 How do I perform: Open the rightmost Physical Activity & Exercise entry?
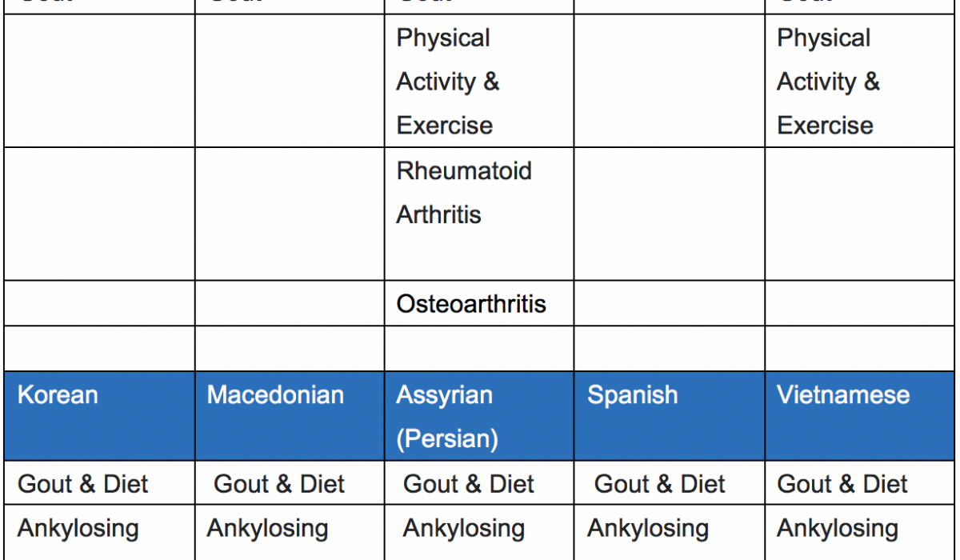[828, 82]
